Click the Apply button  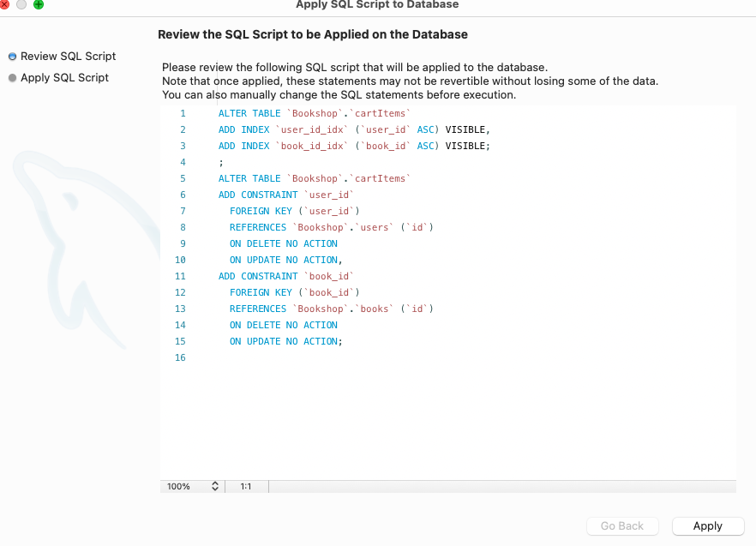[x=708, y=525]
